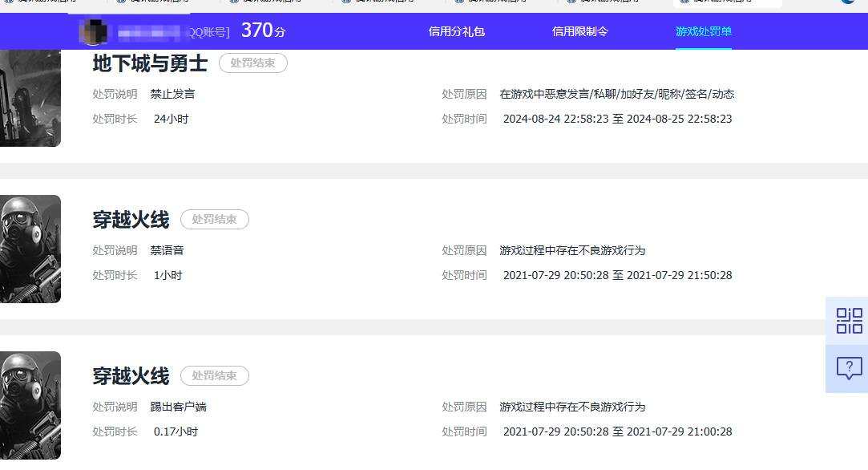Switch to the 信用限制令 tab
This screenshot has height=470, width=868.
point(580,31)
